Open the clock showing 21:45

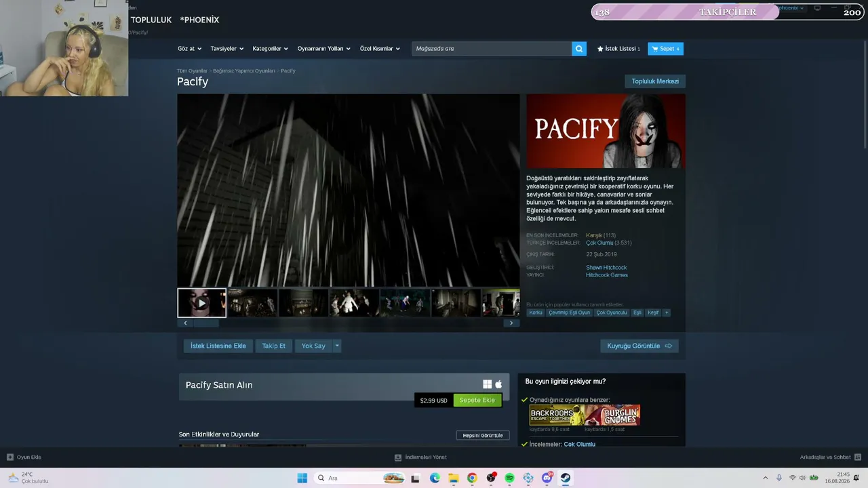pos(838,478)
